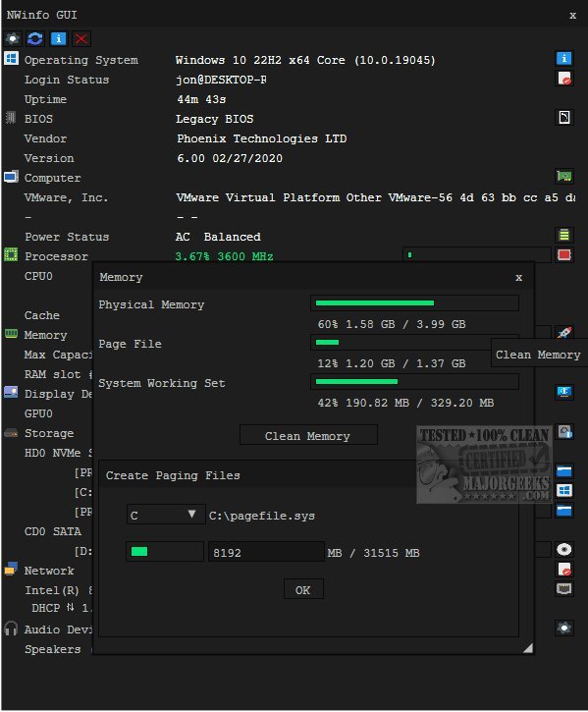
Task: Click the red chip icon on Processor row
Action: click(x=563, y=254)
